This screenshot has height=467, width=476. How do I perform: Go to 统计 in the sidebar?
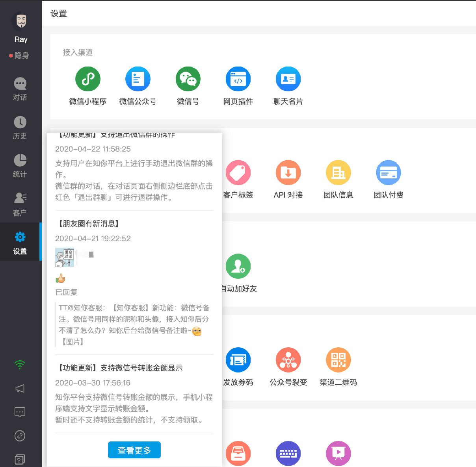[20, 166]
